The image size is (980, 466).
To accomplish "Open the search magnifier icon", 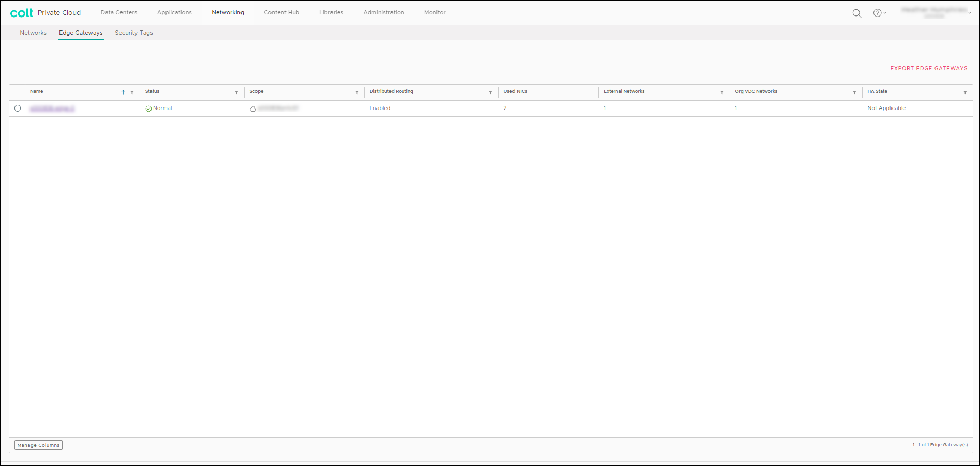I will 856,13.
